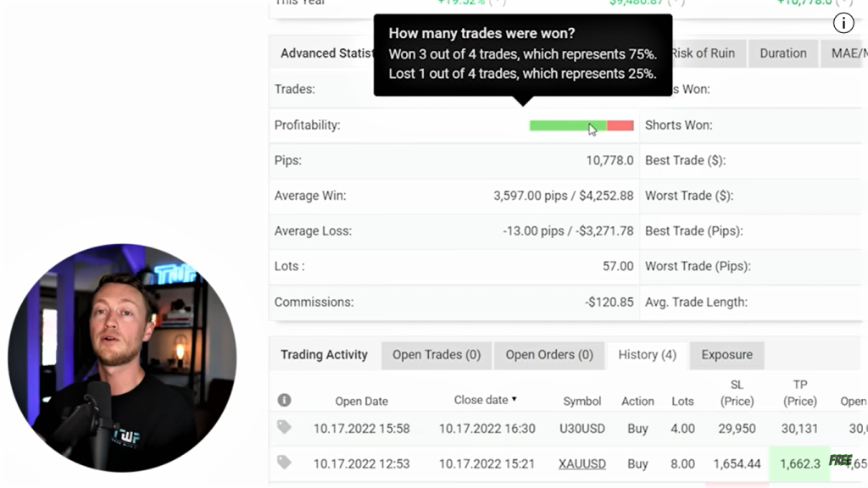
Task: Switch to the Open Orders (0) tab
Action: pos(549,355)
